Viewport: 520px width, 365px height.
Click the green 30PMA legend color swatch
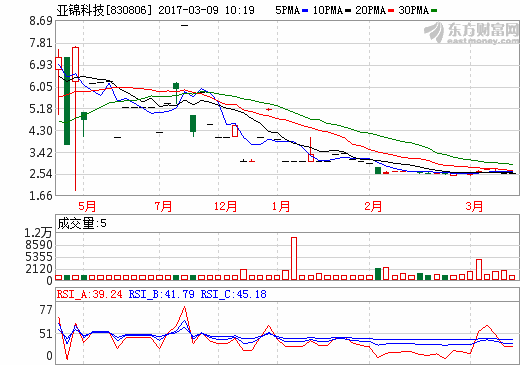(434, 11)
